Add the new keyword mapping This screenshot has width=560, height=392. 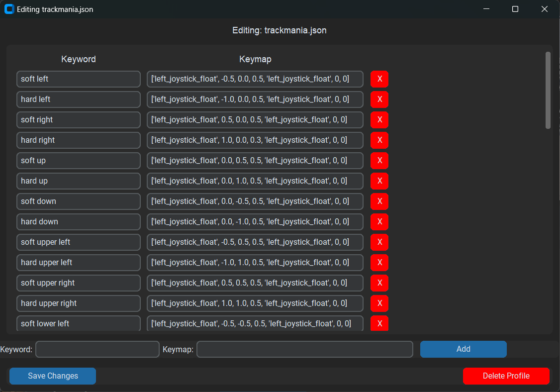(x=463, y=349)
